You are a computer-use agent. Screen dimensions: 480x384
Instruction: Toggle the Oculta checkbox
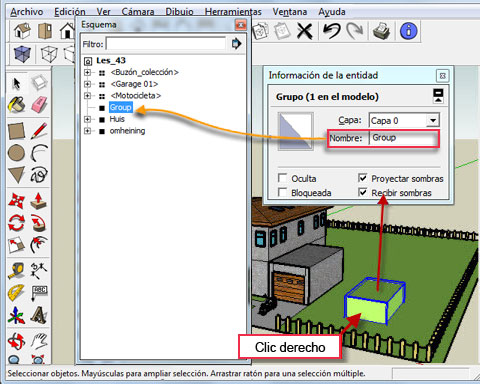[x=282, y=178]
